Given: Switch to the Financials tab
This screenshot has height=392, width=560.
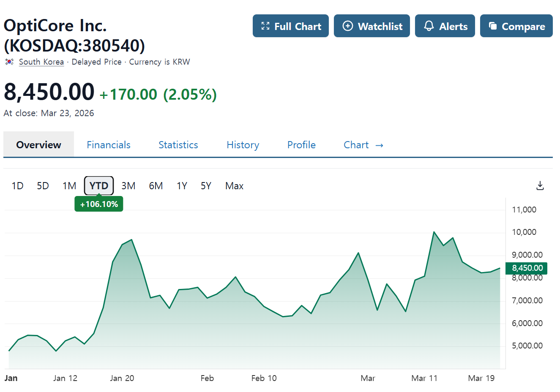Looking at the screenshot, I should [x=109, y=145].
